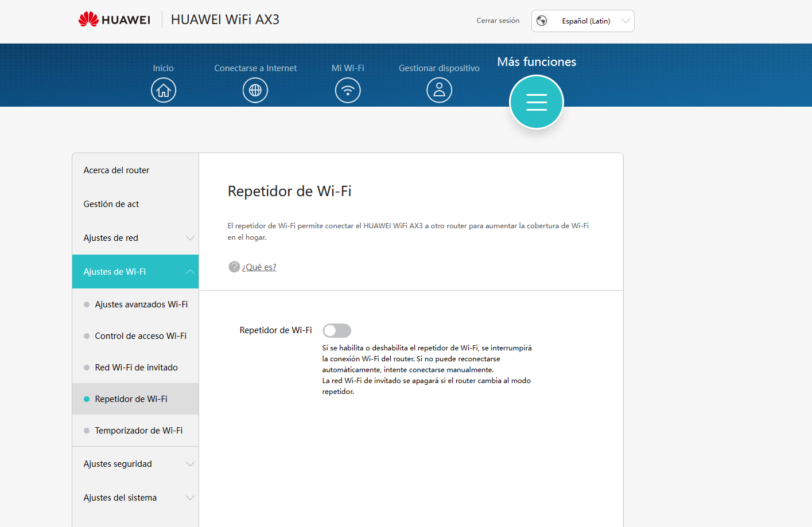Select Gestión de act menu item
Image resolution: width=812 pixels, height=527 pixels.
(111, 204)
